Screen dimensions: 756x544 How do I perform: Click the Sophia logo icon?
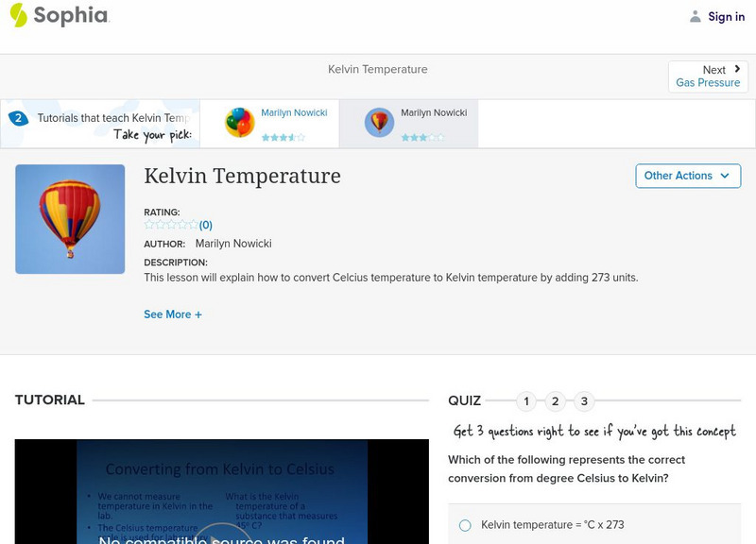tap(19, 15)
